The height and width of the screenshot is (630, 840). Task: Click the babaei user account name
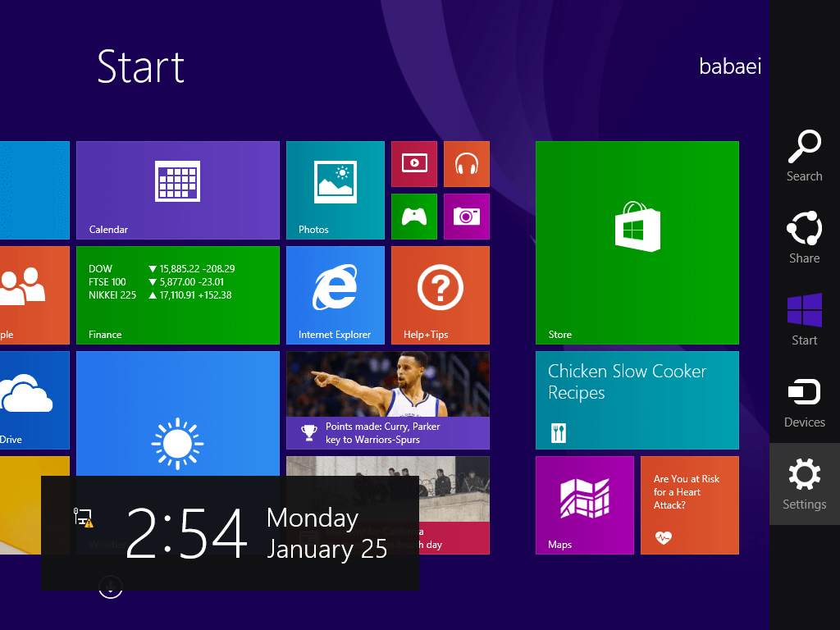[x=730, y=66]
